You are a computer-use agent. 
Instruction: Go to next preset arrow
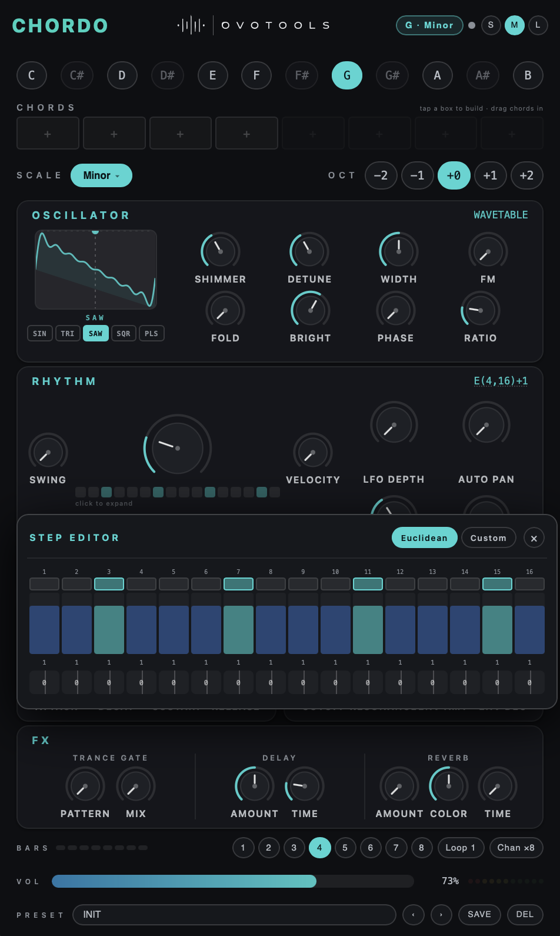coord(442,915)
